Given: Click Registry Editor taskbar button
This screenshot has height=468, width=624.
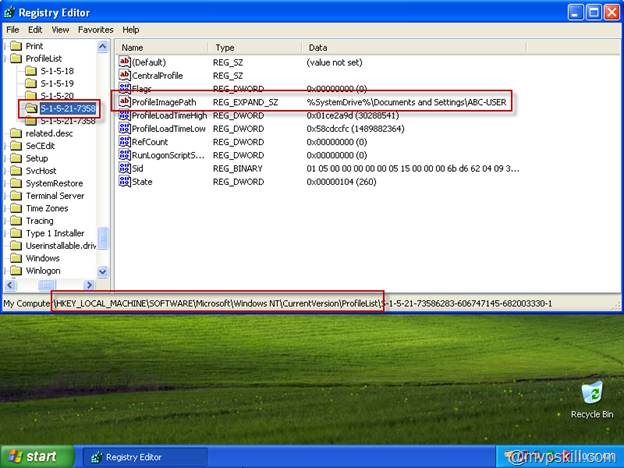Looking at the screenshot, I should click(146, 457).
